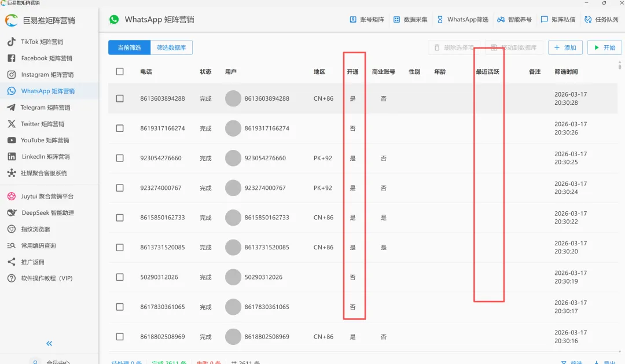Open the avatar thumbnail for 923054276660

(233, 158)
